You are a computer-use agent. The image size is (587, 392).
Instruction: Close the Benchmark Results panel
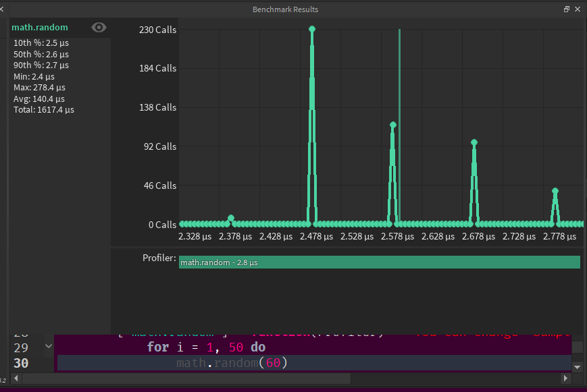click(578, 9)
